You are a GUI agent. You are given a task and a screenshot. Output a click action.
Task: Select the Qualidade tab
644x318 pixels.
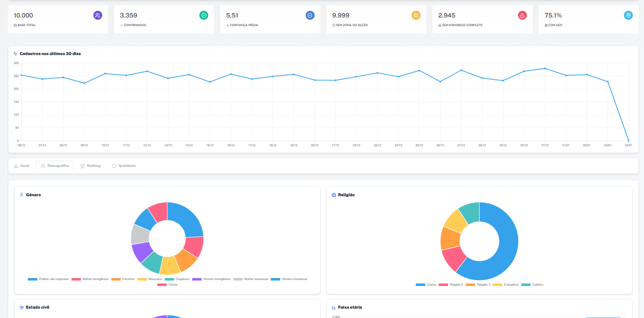coord(124,166)
